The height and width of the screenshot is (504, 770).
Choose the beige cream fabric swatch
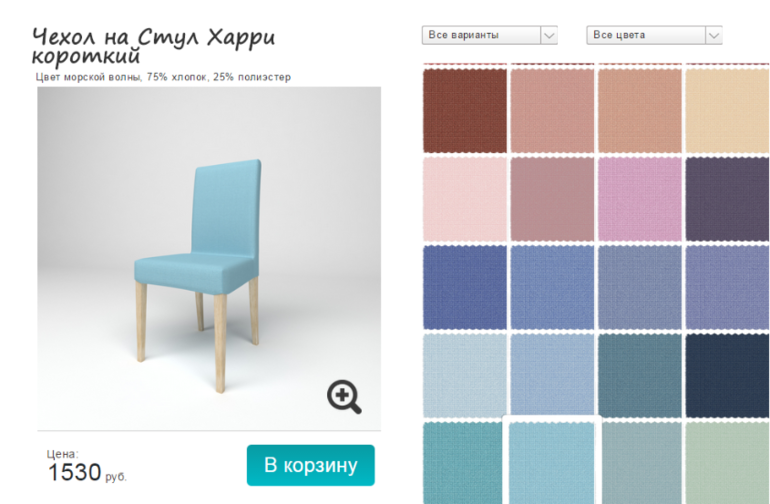pos(727,111)
